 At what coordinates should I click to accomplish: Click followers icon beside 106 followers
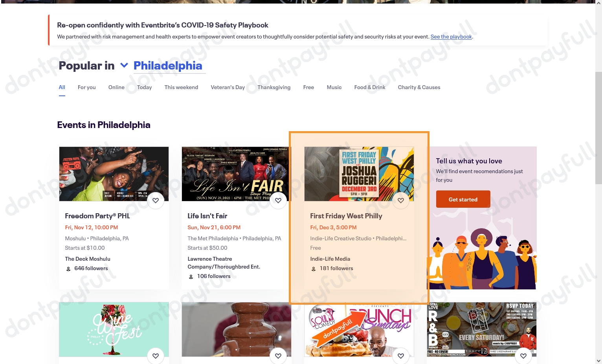click(191, 277)
